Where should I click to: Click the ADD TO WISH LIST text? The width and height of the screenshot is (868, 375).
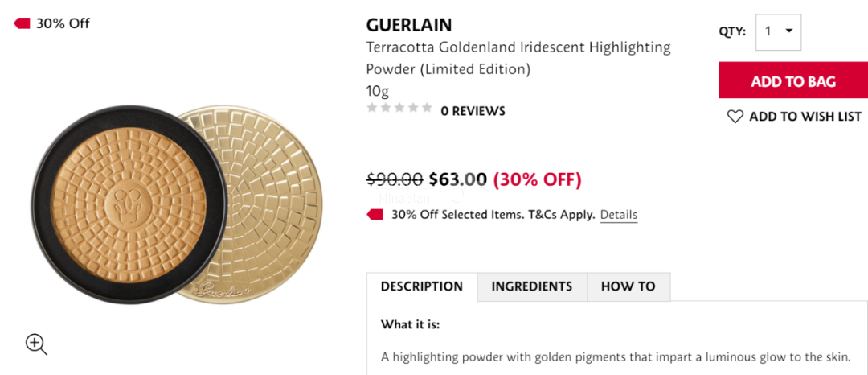point(805,117)
